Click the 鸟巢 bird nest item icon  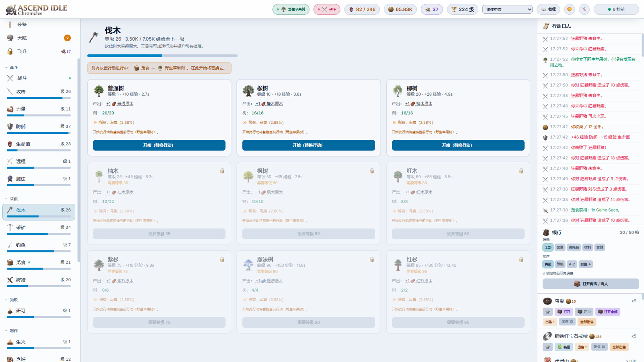547,301
